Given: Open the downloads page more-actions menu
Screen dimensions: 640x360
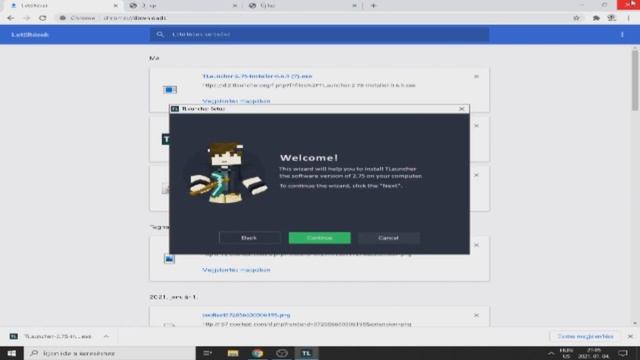Looking at the screenshot, I should [x=622, y=35].
